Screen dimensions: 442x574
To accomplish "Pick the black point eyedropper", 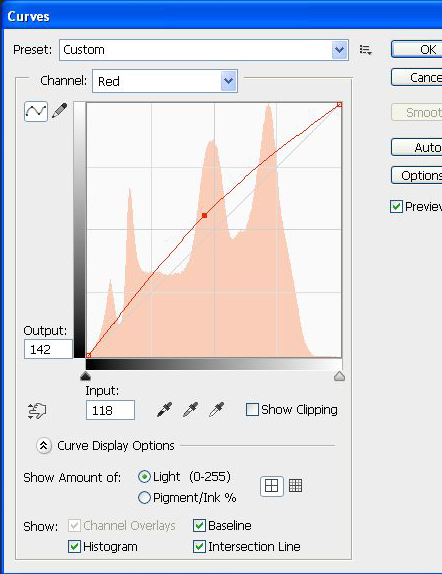I will [164, 410].
